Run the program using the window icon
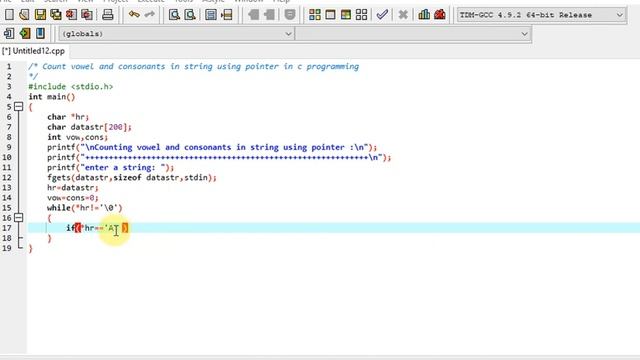Screen dimensions: 640x360 click(x=330, y=15)
